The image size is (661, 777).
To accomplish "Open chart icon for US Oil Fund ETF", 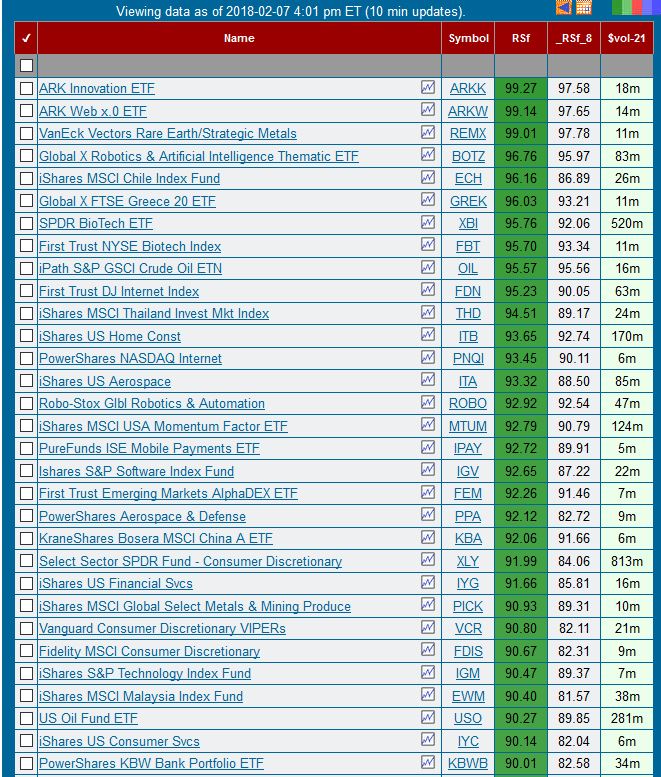I will pos(428,717).
